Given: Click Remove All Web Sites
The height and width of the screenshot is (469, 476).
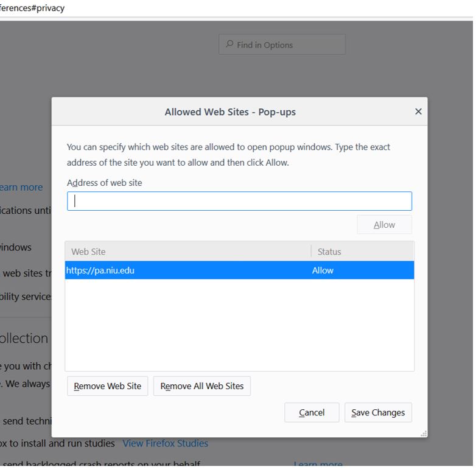Looking at the screenshot, I should click(x=202, y=386).
